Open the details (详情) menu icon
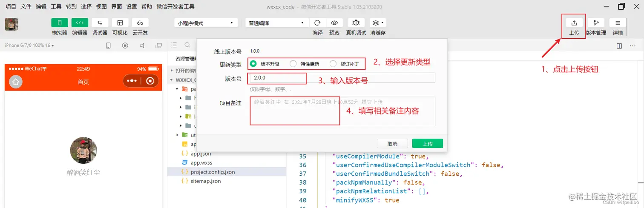This screenshot has width=644, height=208. pyautogui.click(x=618, y=23)
